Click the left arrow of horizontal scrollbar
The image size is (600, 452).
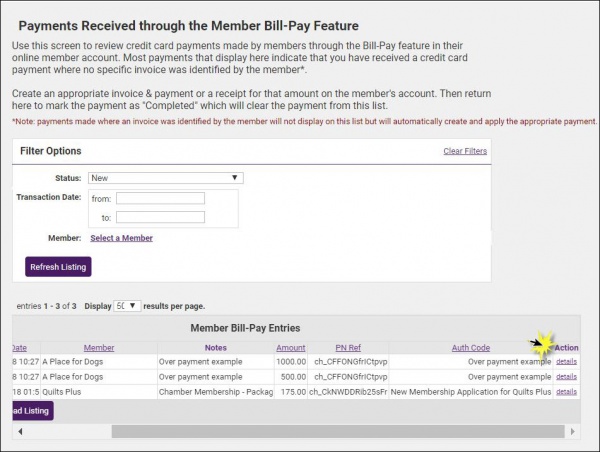[x=20, y=431]
